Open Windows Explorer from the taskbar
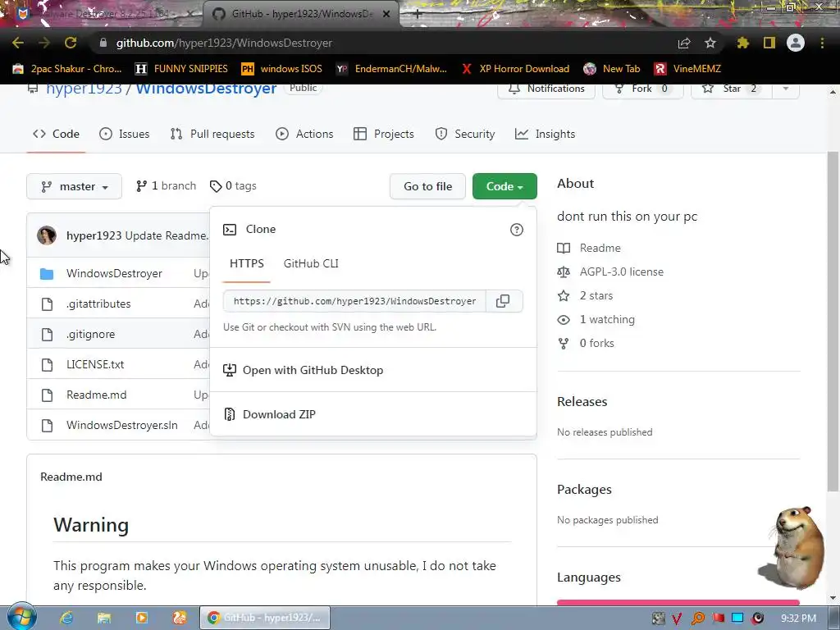The width and height of the screenshot is (840, 630). 104,618
